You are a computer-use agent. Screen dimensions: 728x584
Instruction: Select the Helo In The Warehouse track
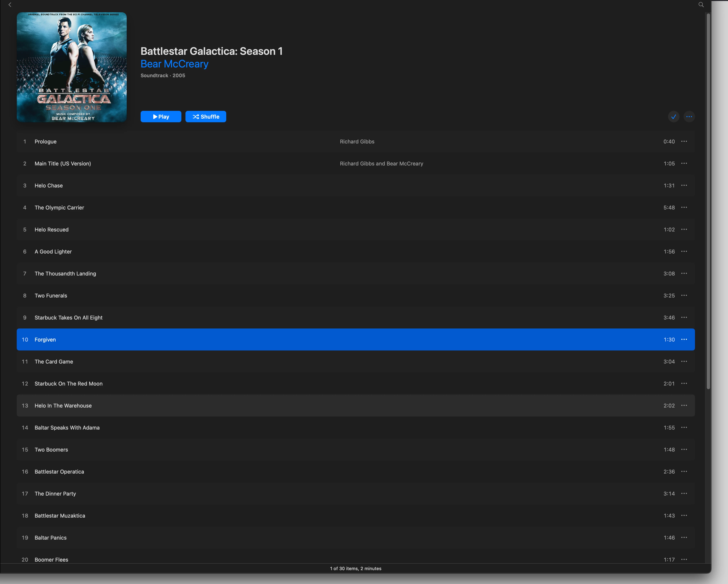pyautogui.click(x=63, y=406)
